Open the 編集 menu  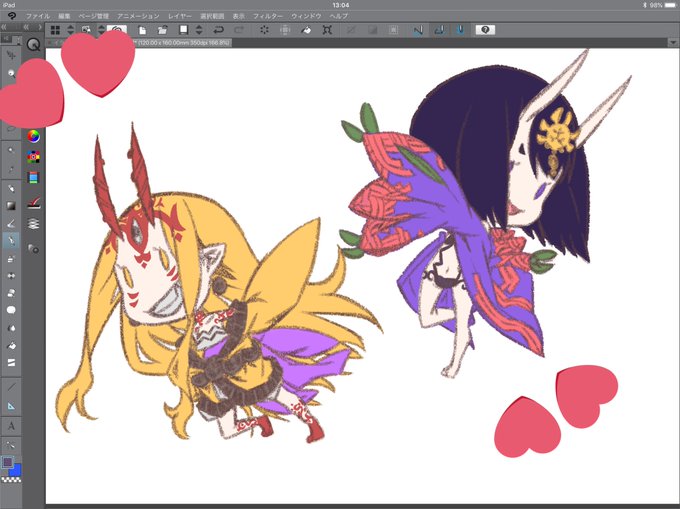click(x=64, y=16)
